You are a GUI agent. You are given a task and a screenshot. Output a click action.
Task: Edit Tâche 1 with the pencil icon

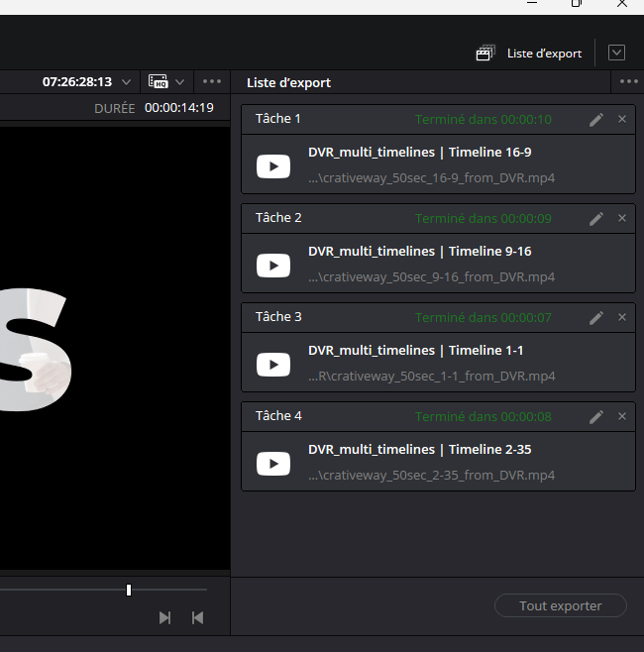pos(595,119)
